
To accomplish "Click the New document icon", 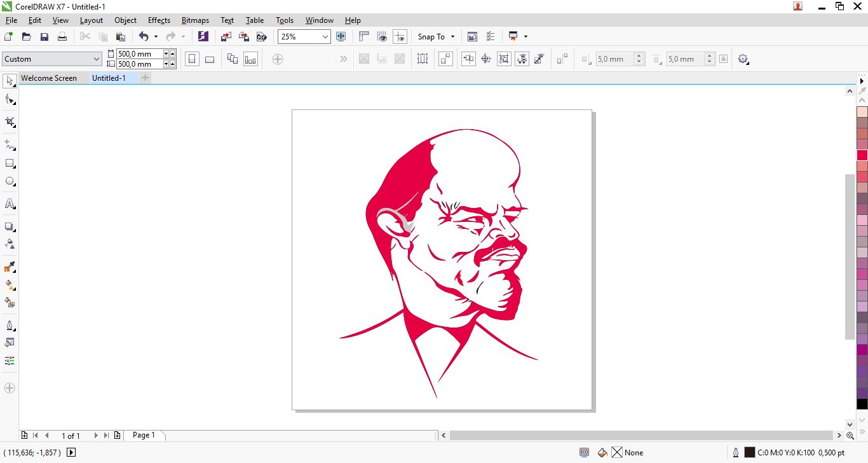I will [x=9, y=37].
